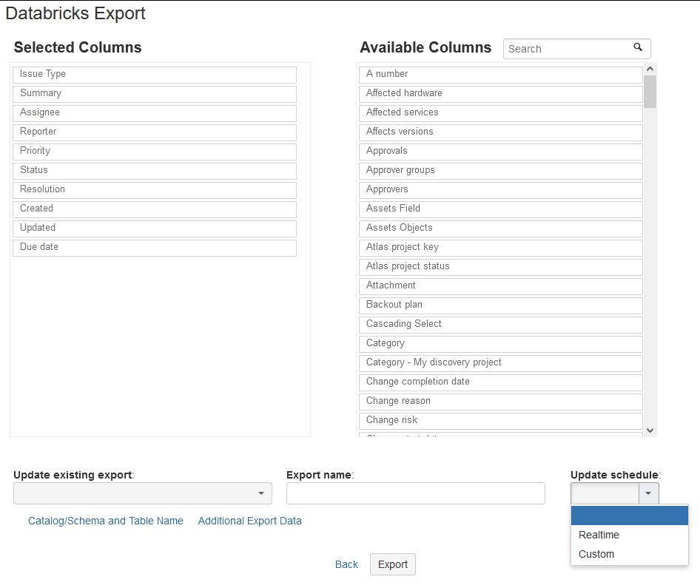
Task: Open Catalog/Schema and Table Name link
Action: point(105,521)
